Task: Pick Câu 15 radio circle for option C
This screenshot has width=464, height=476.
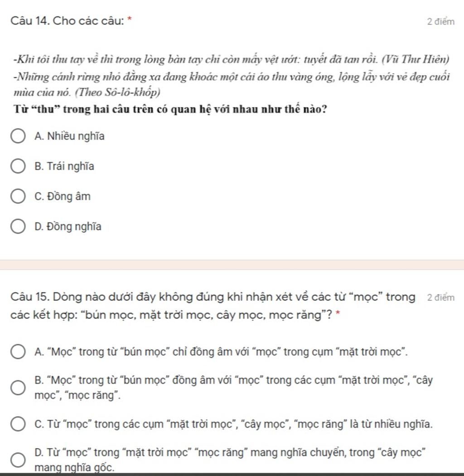Action: 18,424
